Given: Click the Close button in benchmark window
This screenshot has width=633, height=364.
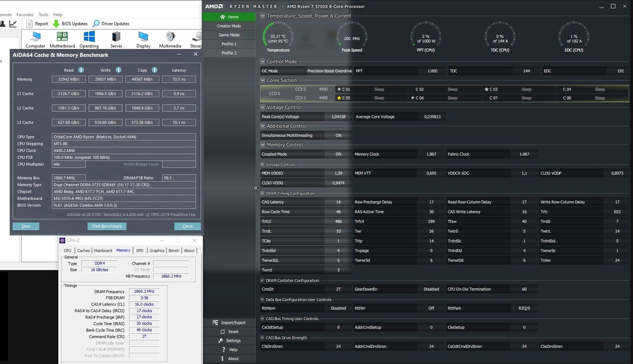Looking at the screenshot, I should coord(187,226).
